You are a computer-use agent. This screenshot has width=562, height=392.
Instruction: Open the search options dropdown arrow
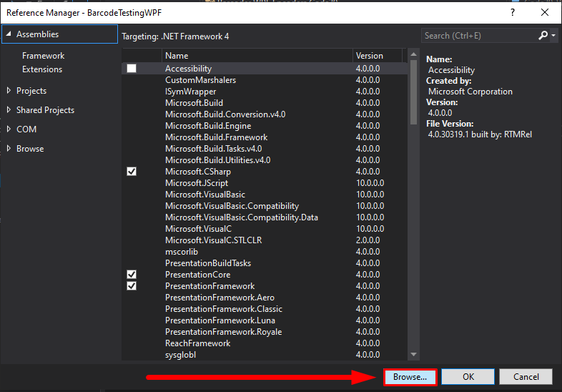click(553, 36)
